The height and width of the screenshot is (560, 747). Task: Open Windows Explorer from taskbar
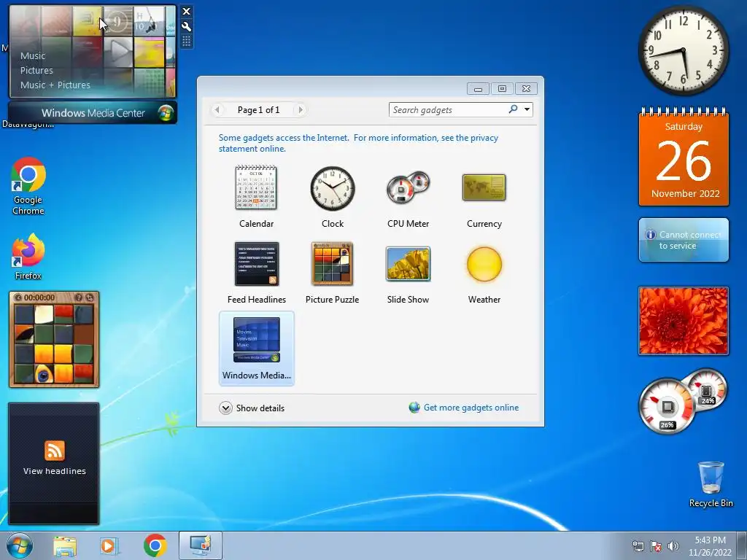(x=65, y=545)
